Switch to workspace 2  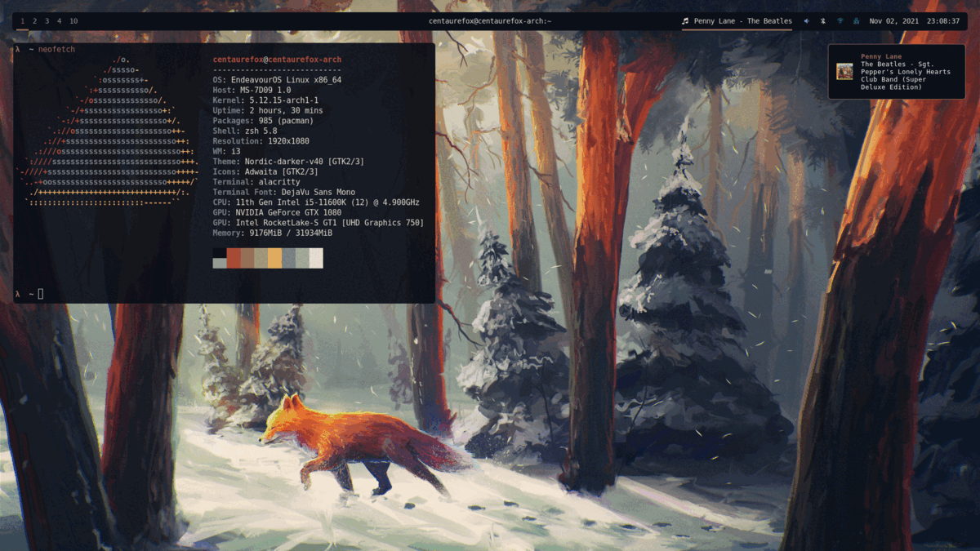34,21
